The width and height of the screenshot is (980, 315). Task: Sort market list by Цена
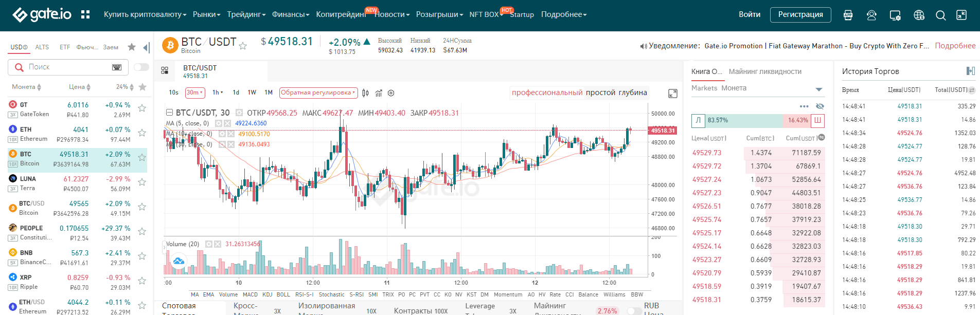point(80,87)
